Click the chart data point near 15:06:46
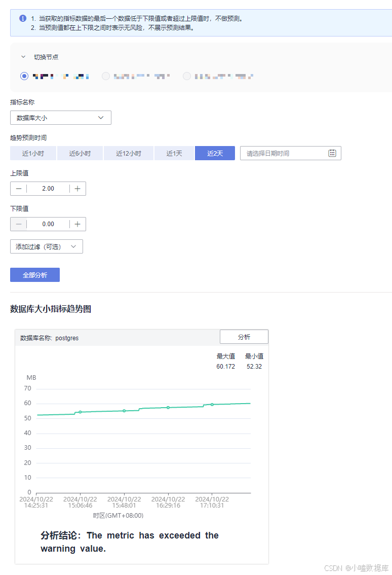392x575 pixels. tap(80, 412)
